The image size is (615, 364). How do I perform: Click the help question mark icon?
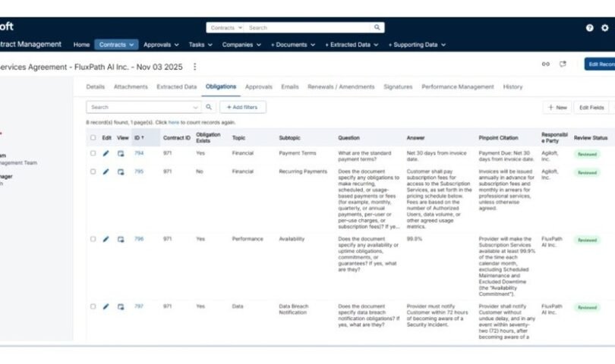point(589,28)
